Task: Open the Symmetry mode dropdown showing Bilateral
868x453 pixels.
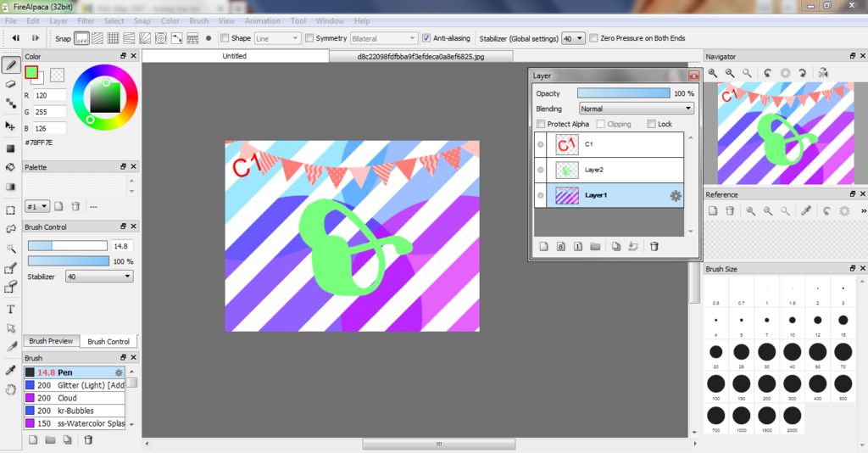Action: pyautogui.click(x=384, y=38)
